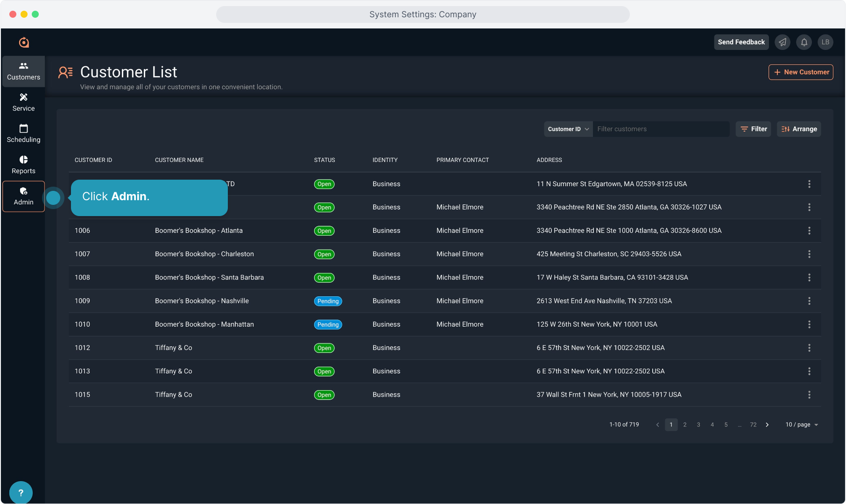
Task: Open the Filter options button
Action: tap(753, 129)
